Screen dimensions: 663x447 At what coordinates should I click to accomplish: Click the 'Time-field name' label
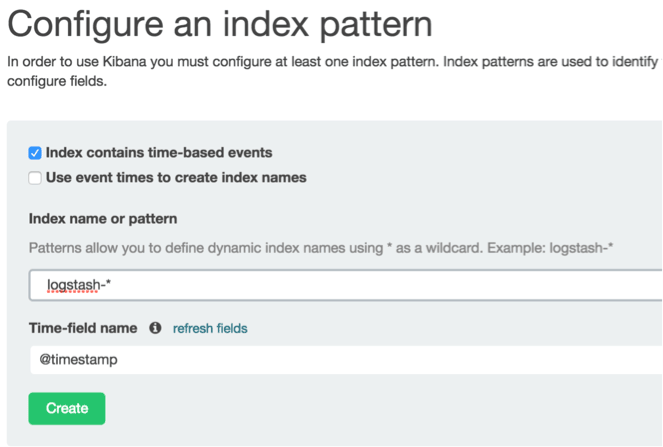[x=83, y=328]
